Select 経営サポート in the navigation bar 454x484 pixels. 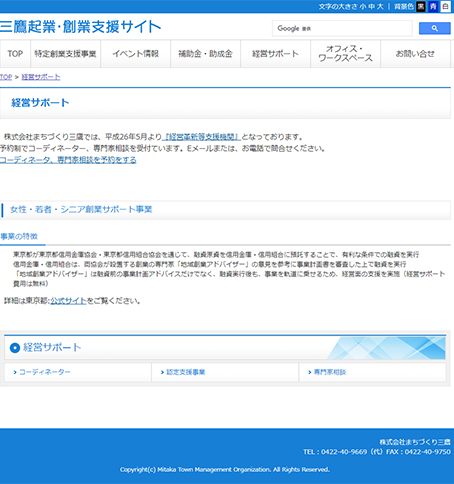pos(275,54)
